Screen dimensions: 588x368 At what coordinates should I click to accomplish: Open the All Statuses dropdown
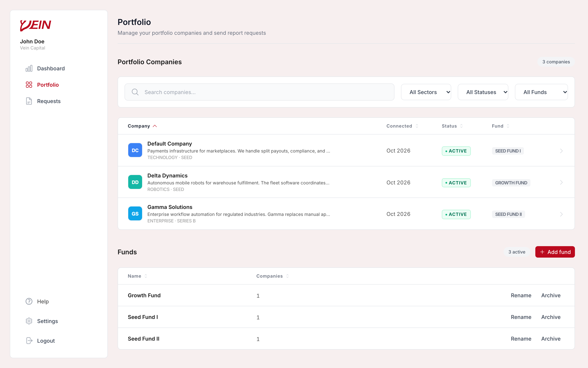point(483,92)
